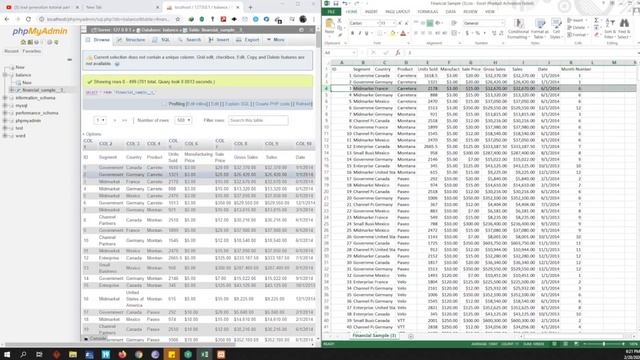Toggle Italic formatting in Excel
640x360 pixels.
point(360,33)
